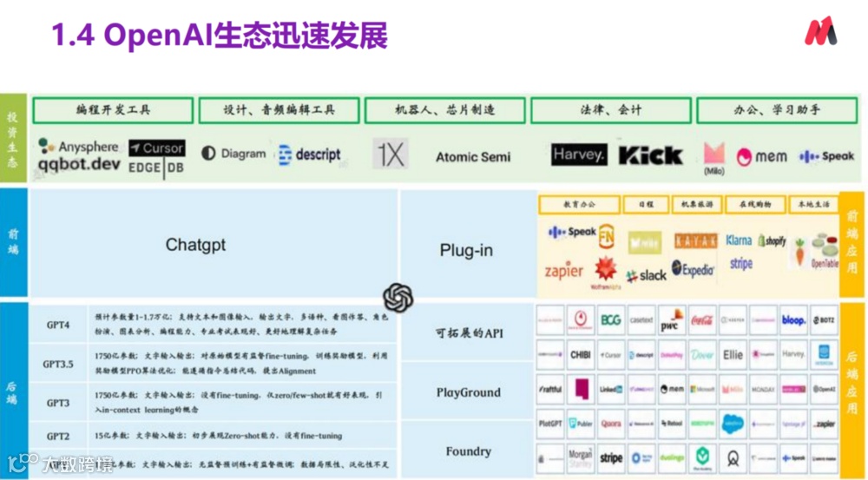Click the BOTZ logo tile
Screen dimensions: 868x480
[824, 320]
